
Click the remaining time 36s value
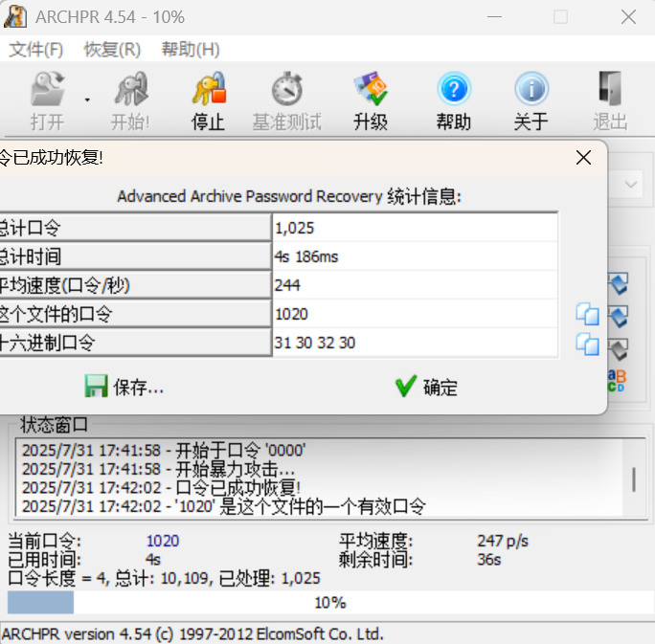tap(488, 559)
